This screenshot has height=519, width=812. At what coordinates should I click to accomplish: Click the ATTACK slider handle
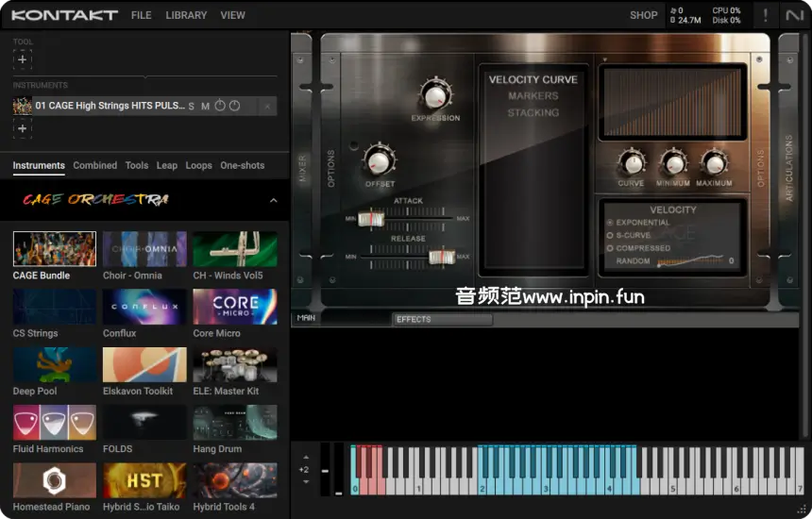click(371, 220)
